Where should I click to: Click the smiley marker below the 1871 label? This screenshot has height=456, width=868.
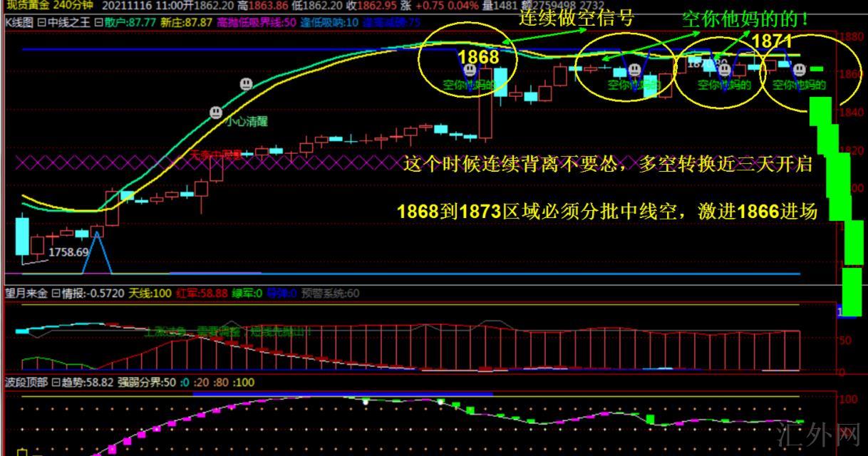pos(800,70)
